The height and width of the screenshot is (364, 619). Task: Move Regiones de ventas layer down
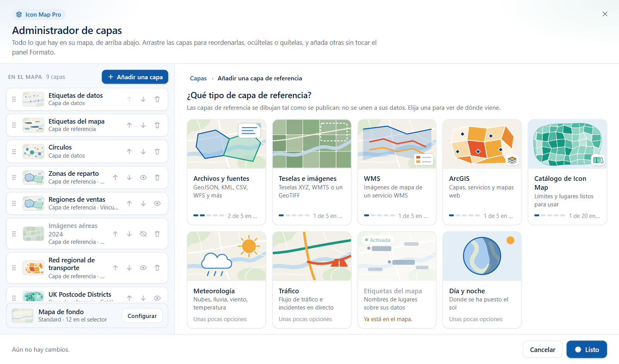[143, 203]
